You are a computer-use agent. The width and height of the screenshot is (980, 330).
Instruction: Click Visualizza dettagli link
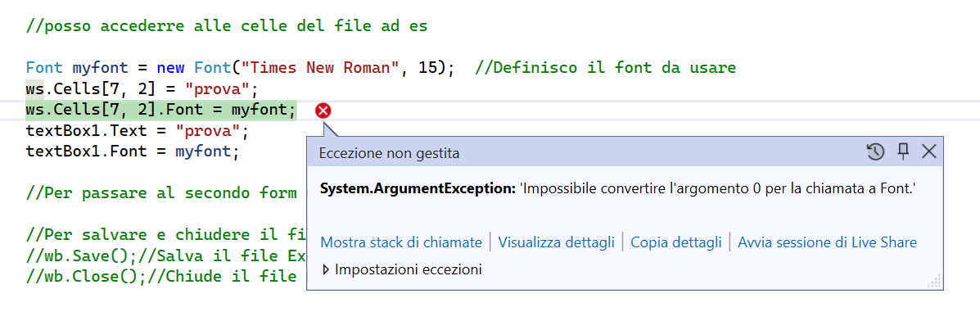point(556,242)
